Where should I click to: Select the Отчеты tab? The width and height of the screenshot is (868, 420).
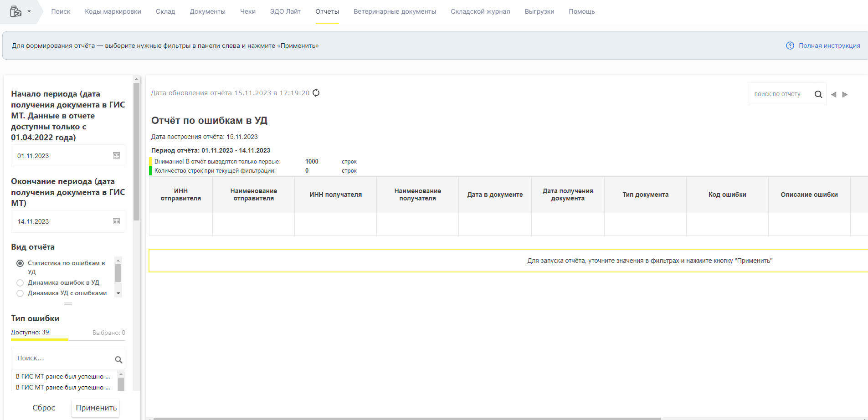point(327,11)
